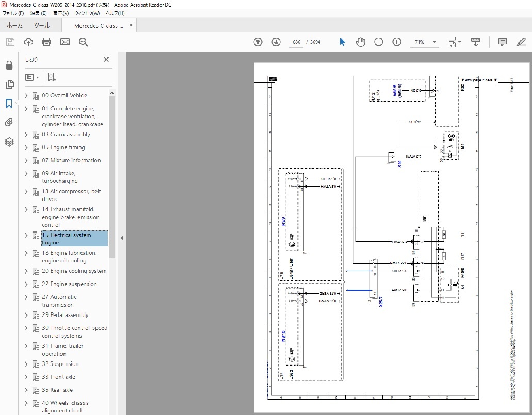Select bookmark 29 Pedal assembly

65,315
